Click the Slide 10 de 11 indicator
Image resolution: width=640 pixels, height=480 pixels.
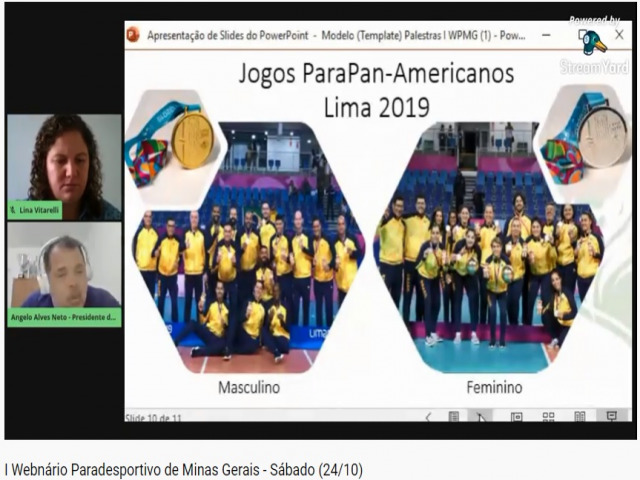coord(146,417)
